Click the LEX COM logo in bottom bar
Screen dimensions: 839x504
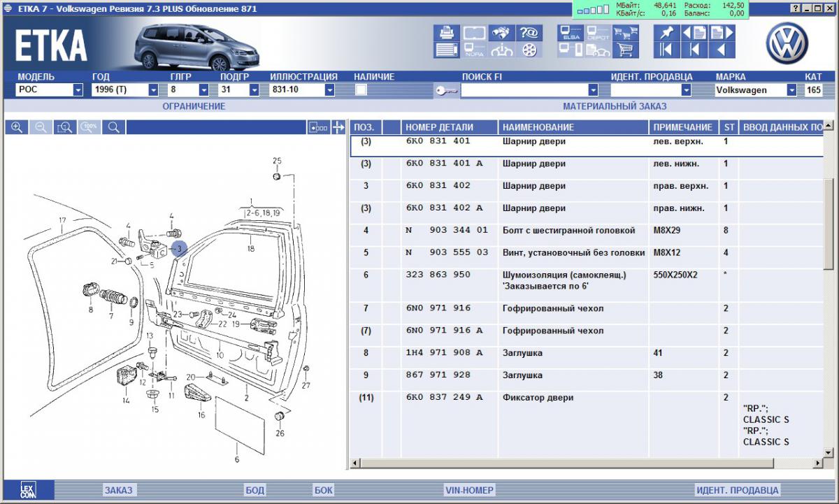pyautogui.click(x=27, y=490)
